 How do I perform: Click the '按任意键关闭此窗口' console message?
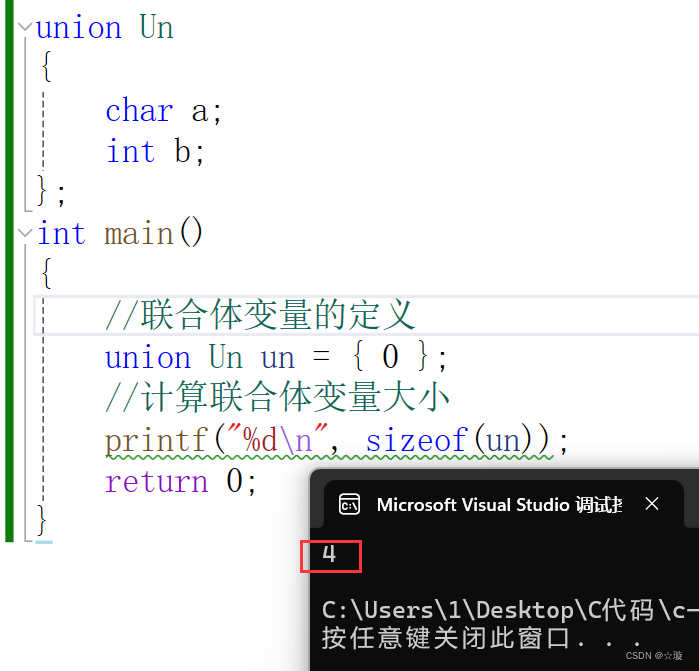[482, 638]
